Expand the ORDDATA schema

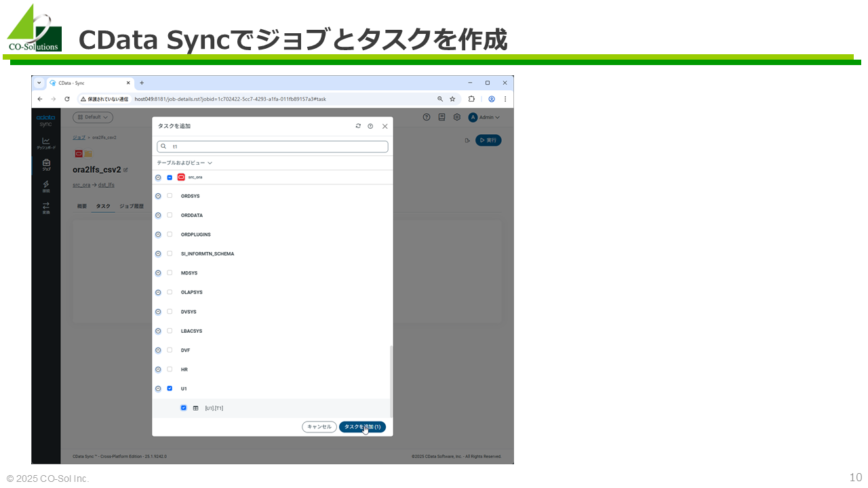(158, 215)
